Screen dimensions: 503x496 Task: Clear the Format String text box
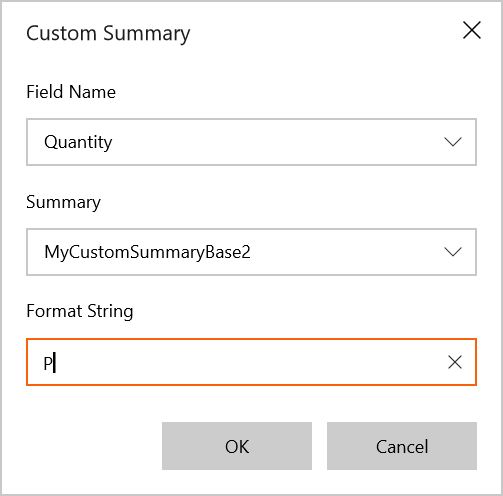[455, 362]
